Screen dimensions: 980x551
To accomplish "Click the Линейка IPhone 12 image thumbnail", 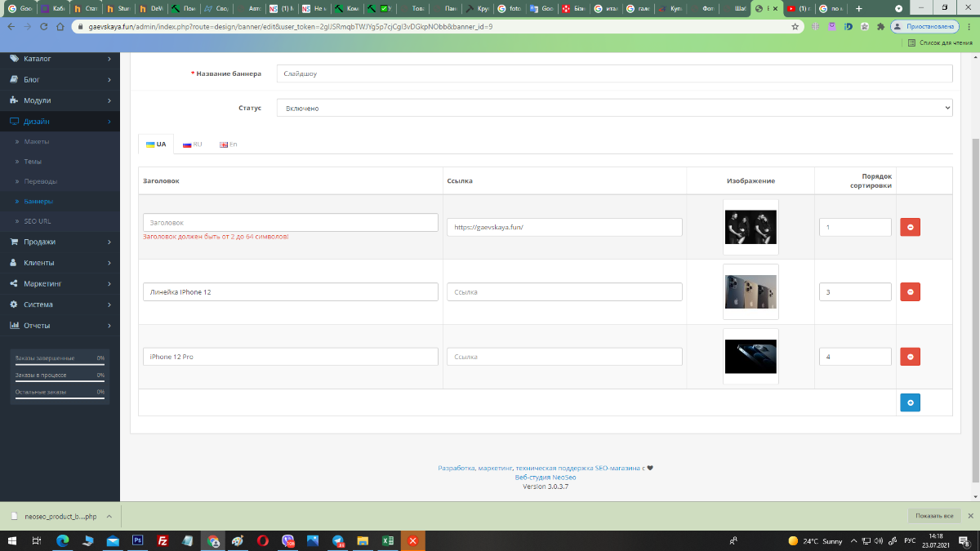I will [751, 291].
